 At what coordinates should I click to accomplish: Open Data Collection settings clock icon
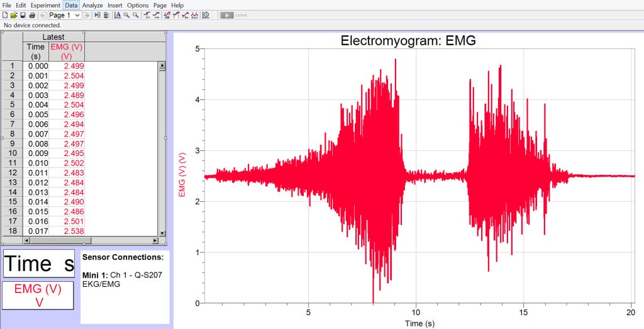click(x=206, y=15)
